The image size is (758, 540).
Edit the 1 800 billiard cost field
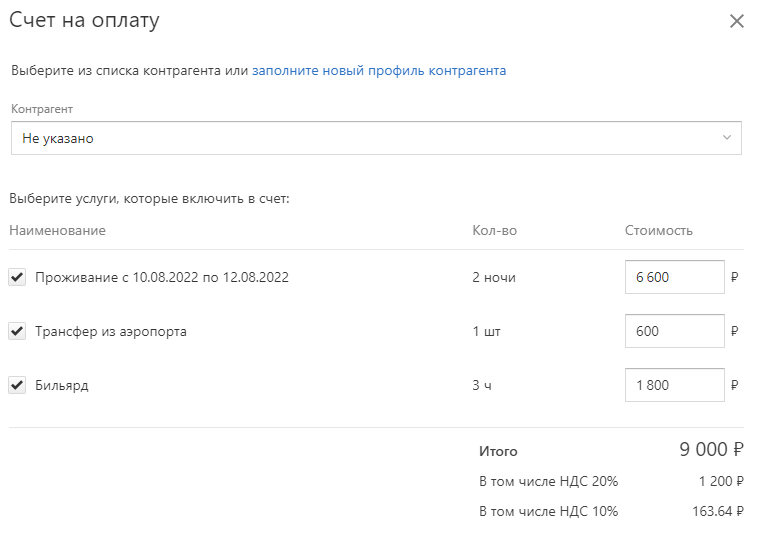point(674,385)
